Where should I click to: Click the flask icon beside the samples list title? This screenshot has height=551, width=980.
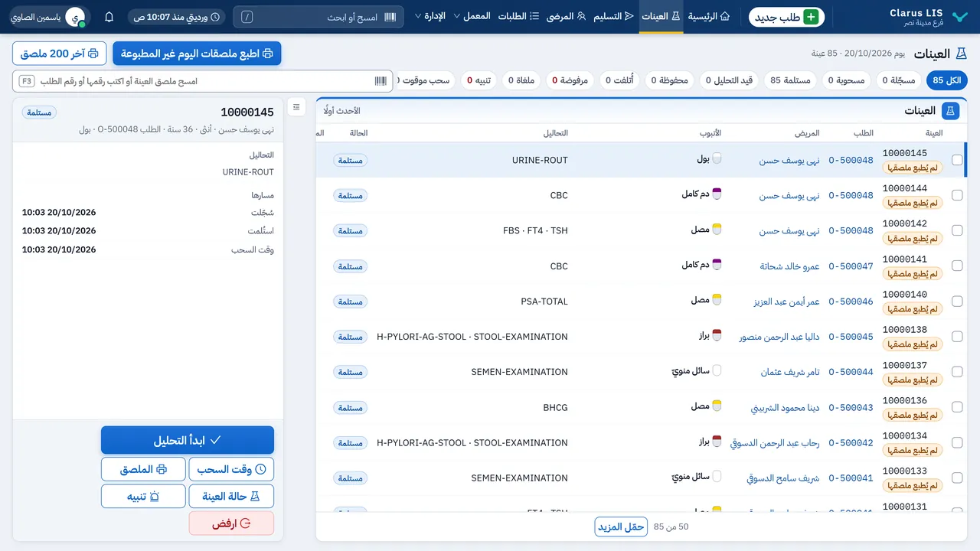point(950,111)
